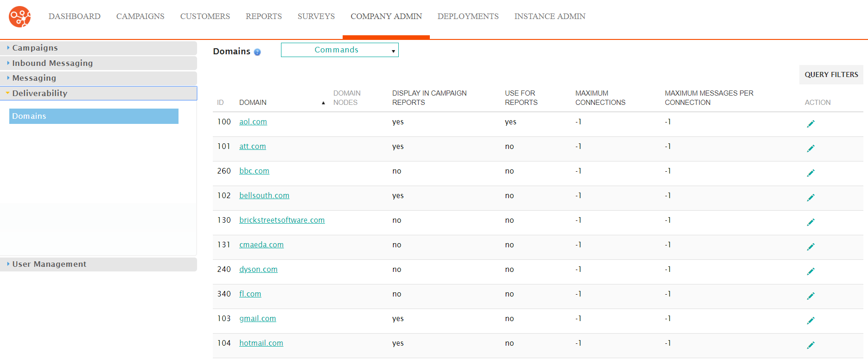Screen dimensions: 868x361
Task: Open the Query Filters button
Action: coord(831,75)
